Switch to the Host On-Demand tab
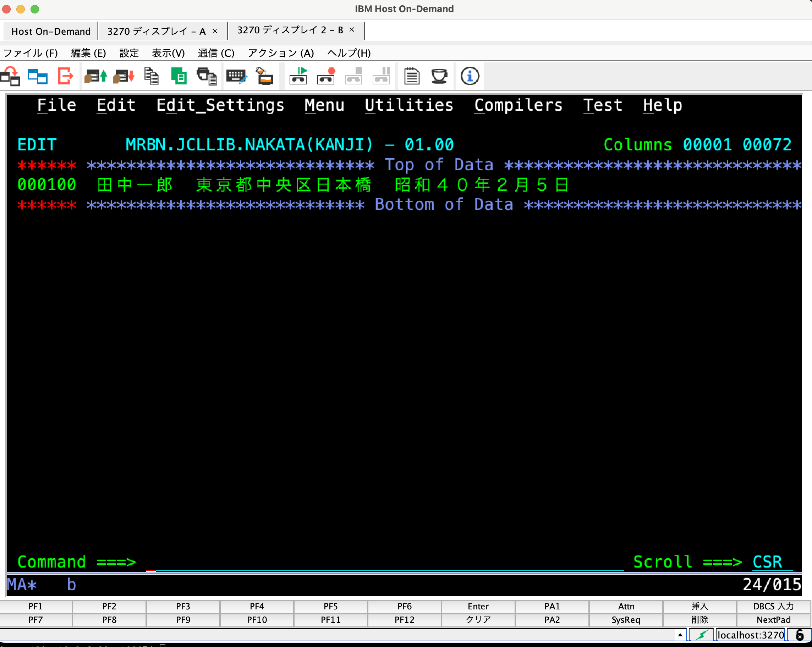 [51, 31]
